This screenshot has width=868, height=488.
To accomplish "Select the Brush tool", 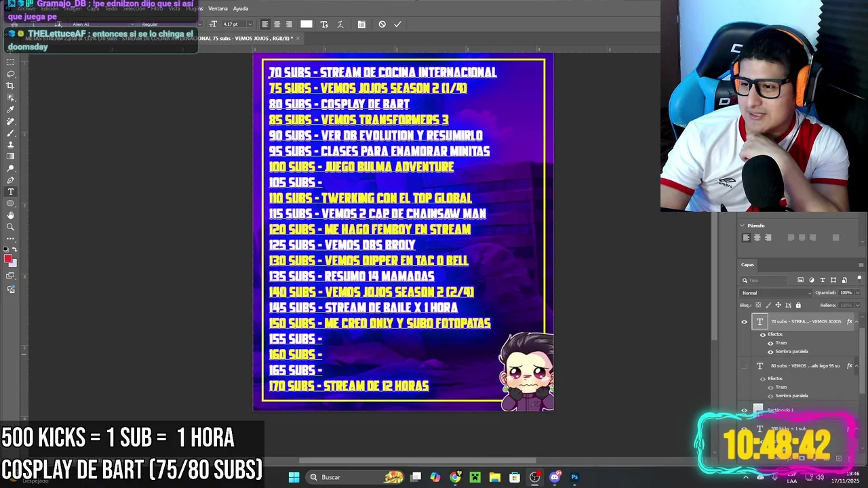I will coord(10,133).
